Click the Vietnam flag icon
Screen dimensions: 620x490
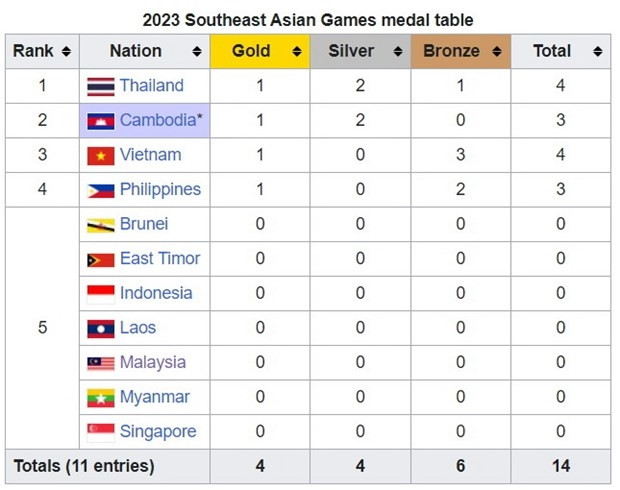click(101, 156)
